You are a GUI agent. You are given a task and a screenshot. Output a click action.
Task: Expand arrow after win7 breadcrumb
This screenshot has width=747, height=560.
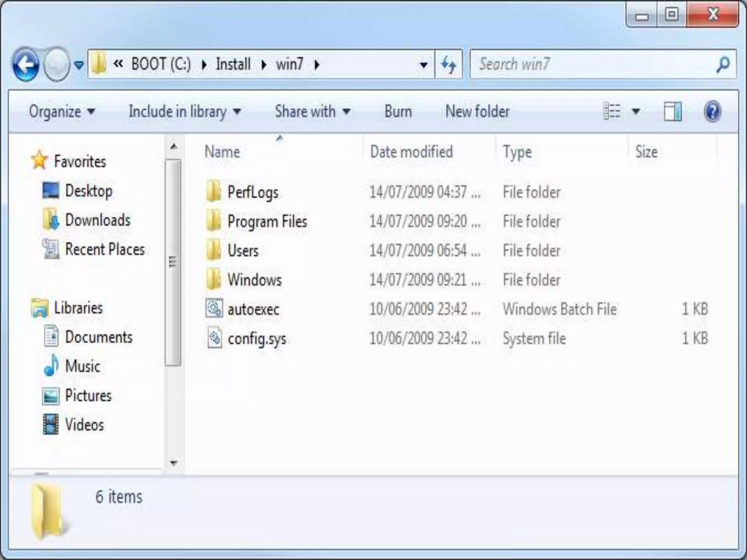(317, 65)
